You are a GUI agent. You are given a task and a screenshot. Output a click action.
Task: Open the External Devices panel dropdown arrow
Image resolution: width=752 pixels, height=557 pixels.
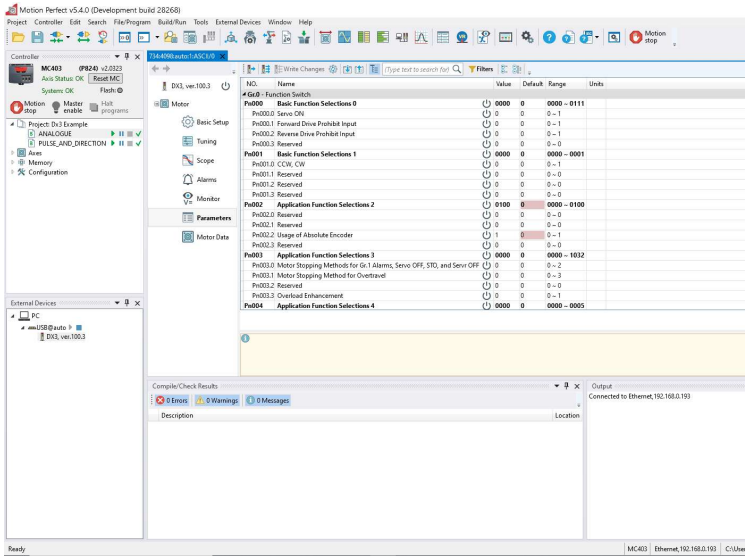[117, 303]
